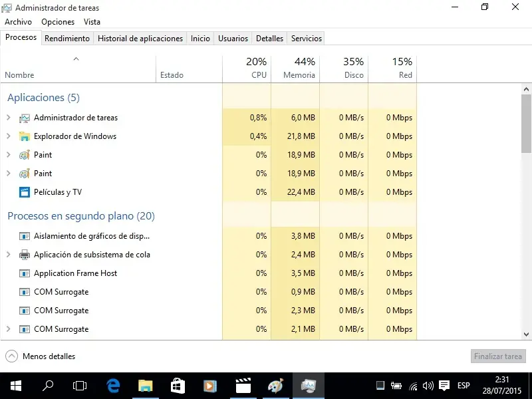Click the COM Surrogate icon with 0,9 MB
This screenshot has height=399, width=532.
point(25,292)
